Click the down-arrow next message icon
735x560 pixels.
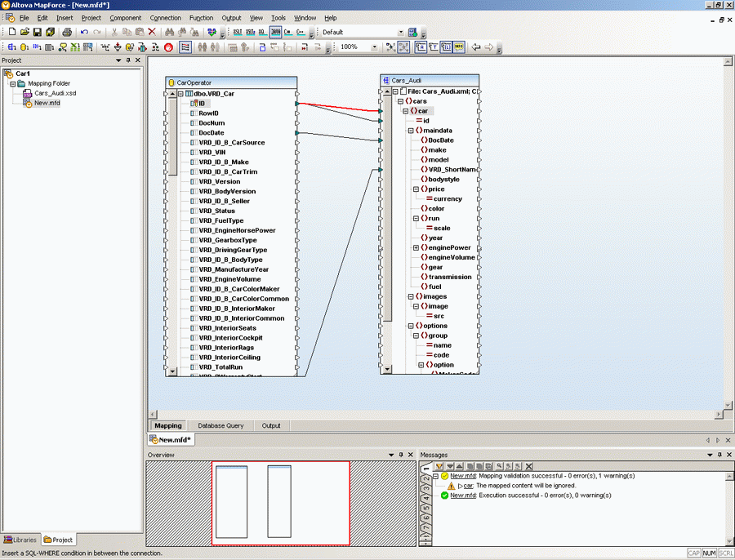450,466
